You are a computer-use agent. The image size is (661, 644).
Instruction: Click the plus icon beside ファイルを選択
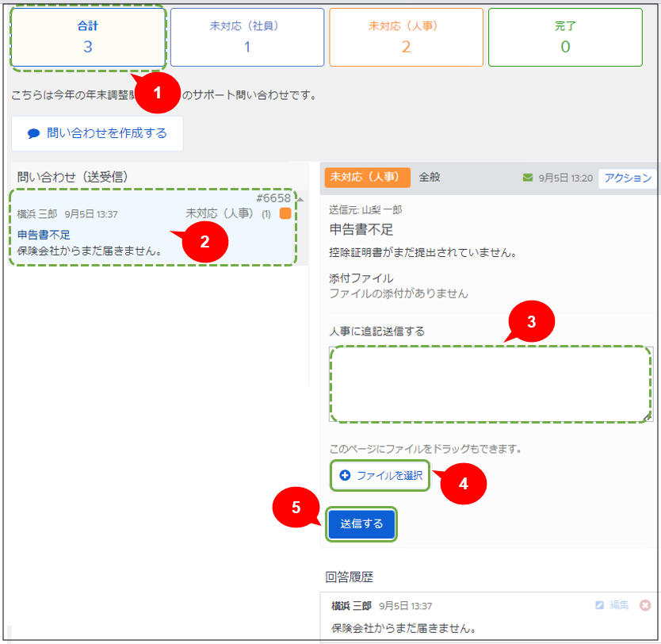point(345,476)
